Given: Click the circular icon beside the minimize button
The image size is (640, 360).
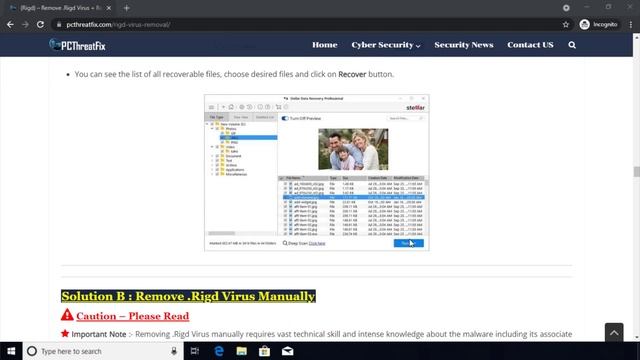Looking at the screenshot, I should (566, 8).
